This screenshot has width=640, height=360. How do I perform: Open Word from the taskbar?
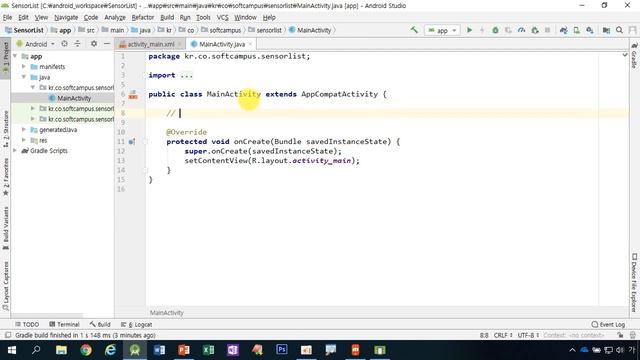point(160,350)
